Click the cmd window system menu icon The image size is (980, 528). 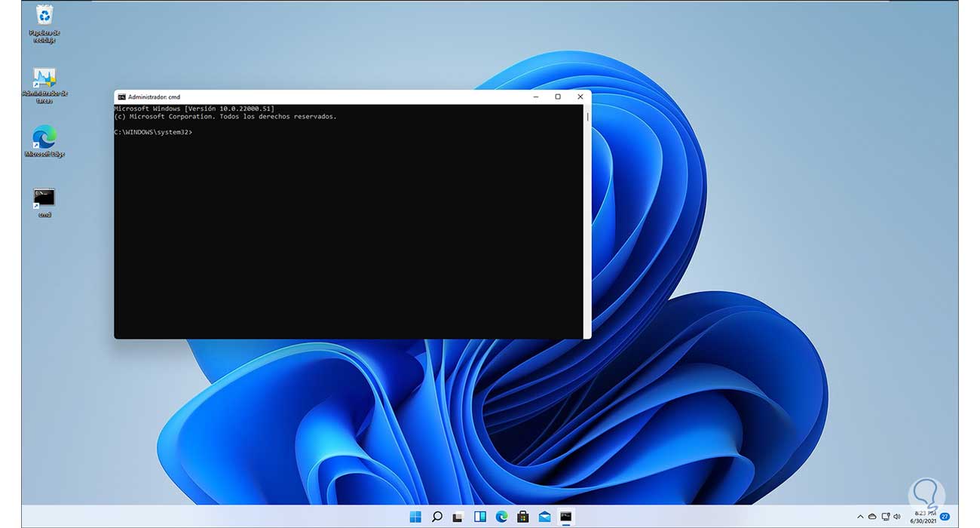121,97
